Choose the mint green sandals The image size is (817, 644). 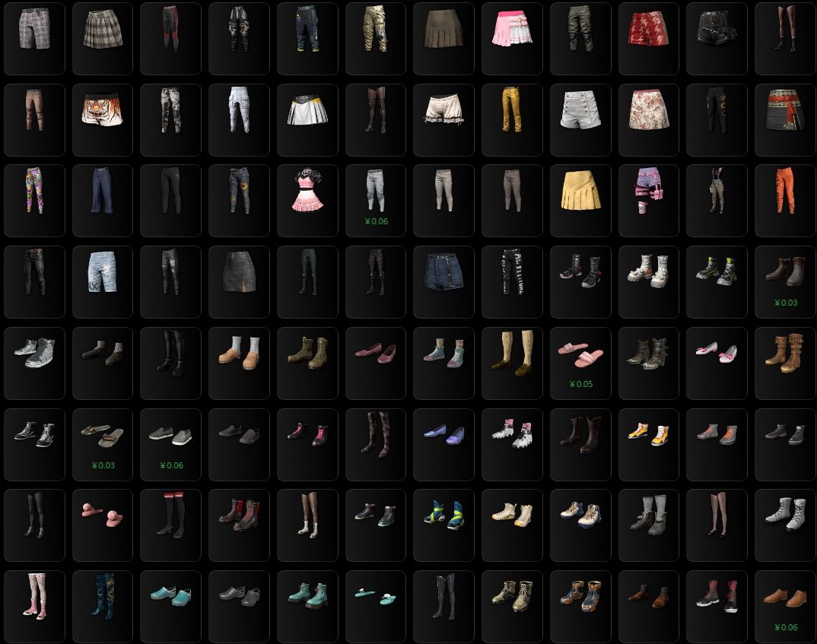(x=375, y=596)
